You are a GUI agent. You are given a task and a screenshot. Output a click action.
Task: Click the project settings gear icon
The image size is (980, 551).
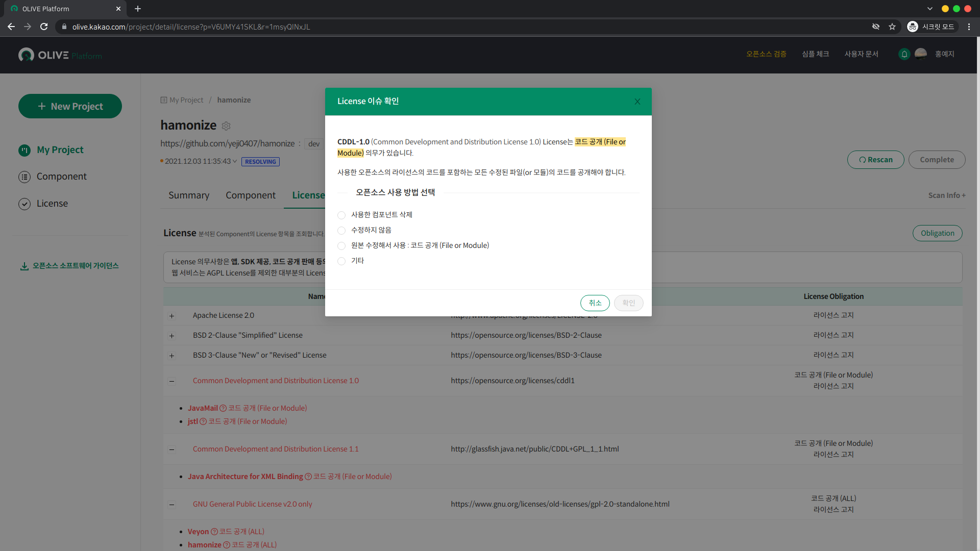pos(226,126)
